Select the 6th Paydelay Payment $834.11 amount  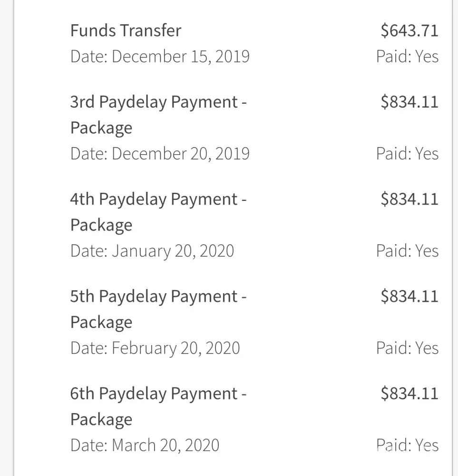409,393
